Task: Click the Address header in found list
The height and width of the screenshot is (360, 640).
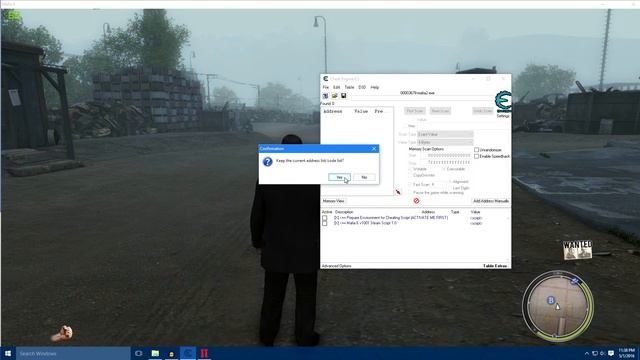Action: pyautogui.click(x=333, y=111)
